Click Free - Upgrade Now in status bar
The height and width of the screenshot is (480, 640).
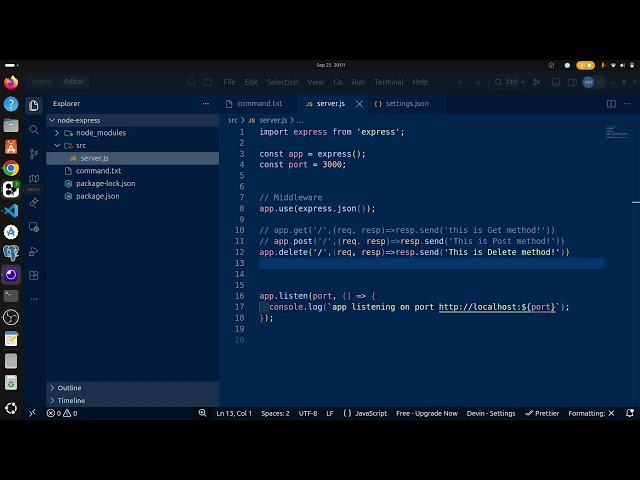(427, 413)
